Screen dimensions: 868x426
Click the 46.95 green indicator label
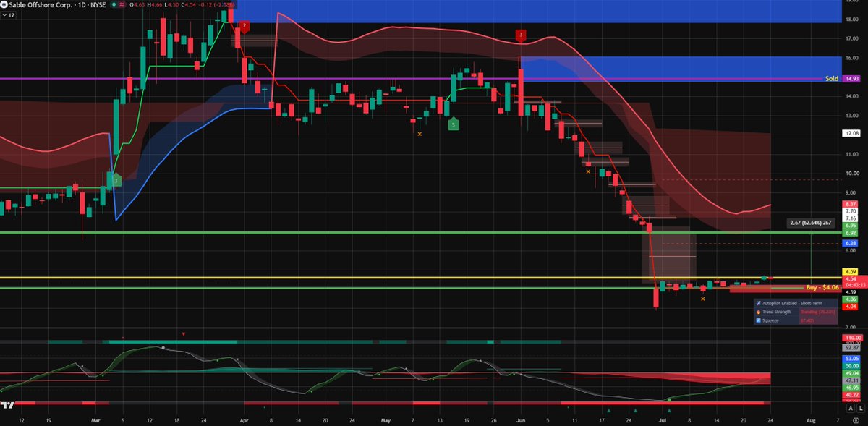point(851,388)
